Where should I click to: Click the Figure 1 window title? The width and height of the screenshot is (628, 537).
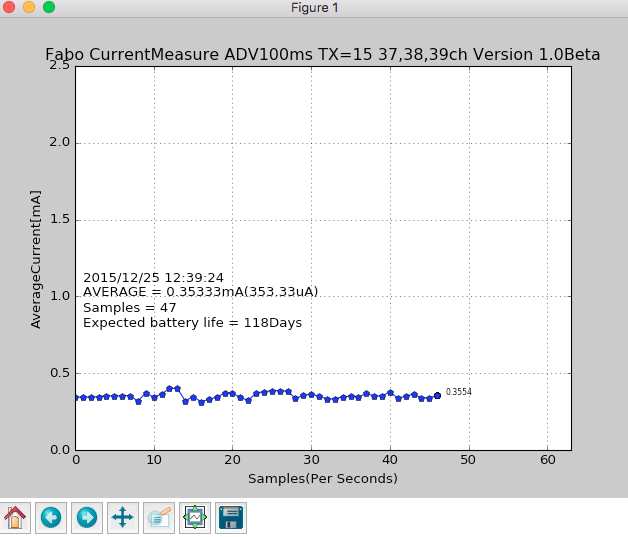(x=314, y=8)
